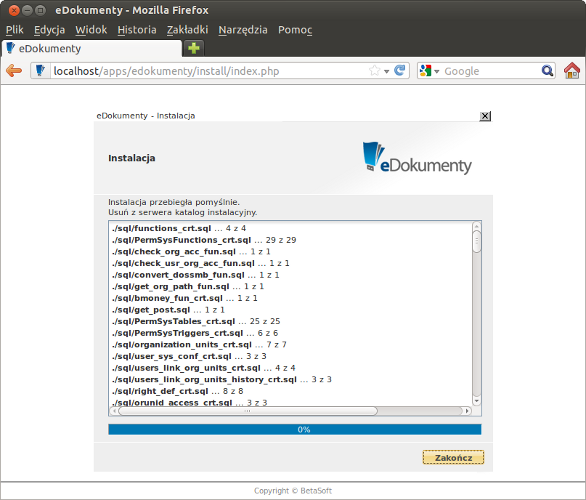Open a new tab with plus button

click(x=194, y=48)
